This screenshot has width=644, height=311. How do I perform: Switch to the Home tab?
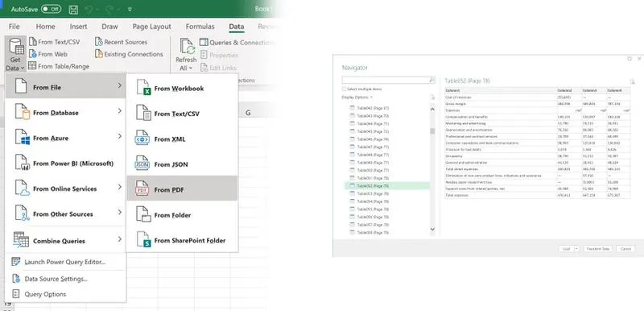[x=45, y=27]
